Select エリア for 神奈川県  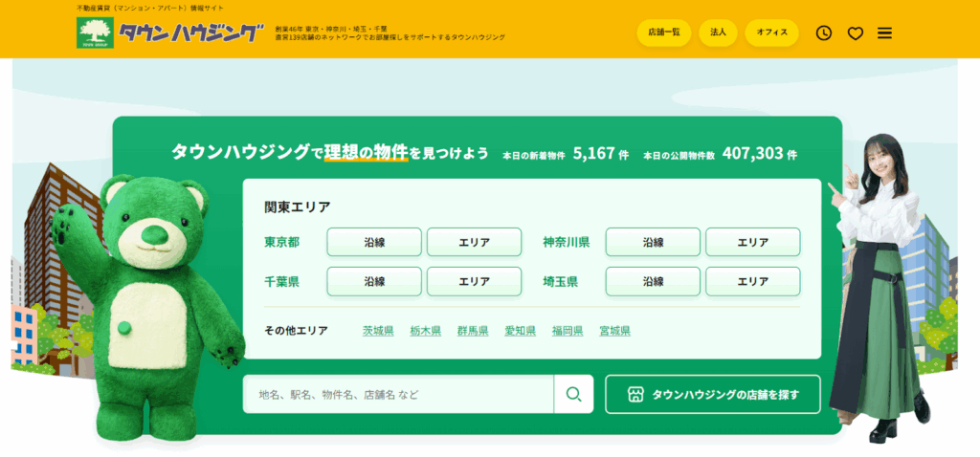click(x=752, y=242)
